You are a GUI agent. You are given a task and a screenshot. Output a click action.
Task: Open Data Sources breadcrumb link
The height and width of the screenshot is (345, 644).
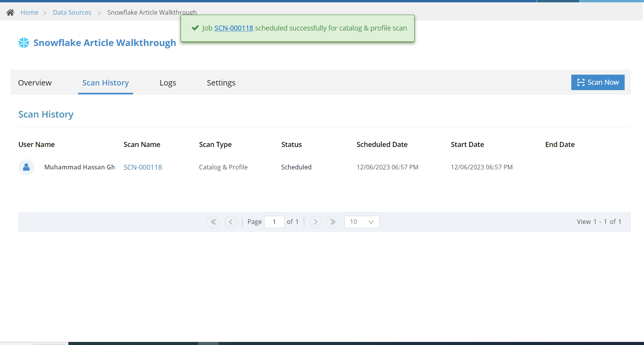tap(72, 12)
